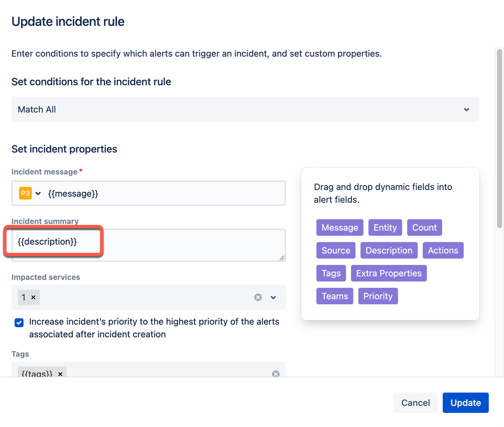Select the Message dynamic field

(x=340, y=228)
